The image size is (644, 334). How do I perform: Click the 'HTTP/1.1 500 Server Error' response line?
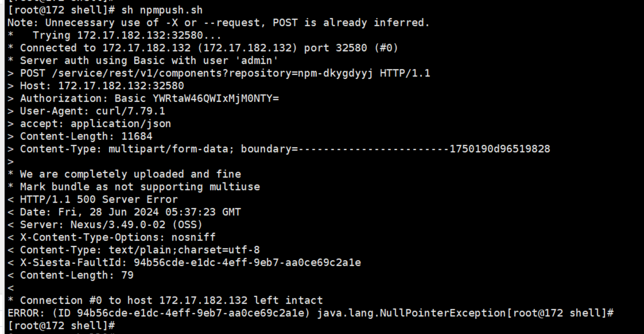click(93, 199)
